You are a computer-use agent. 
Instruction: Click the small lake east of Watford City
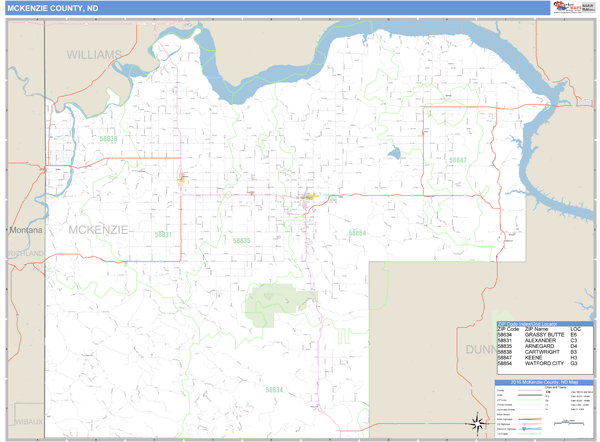[x=394, y=155]
